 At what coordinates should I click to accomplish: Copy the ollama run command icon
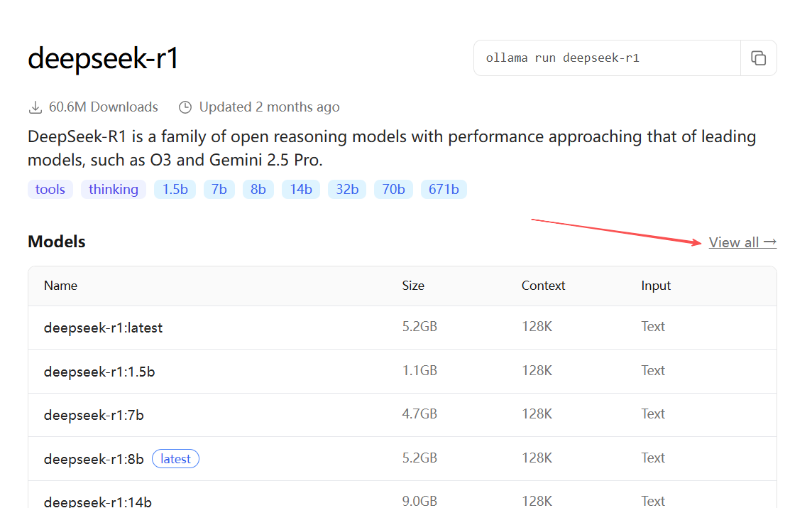758,58
